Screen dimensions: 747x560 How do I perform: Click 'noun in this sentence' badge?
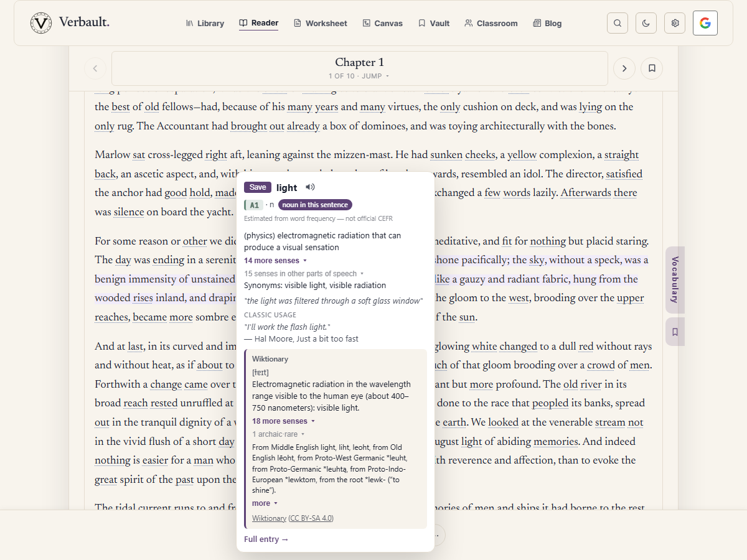315,205
